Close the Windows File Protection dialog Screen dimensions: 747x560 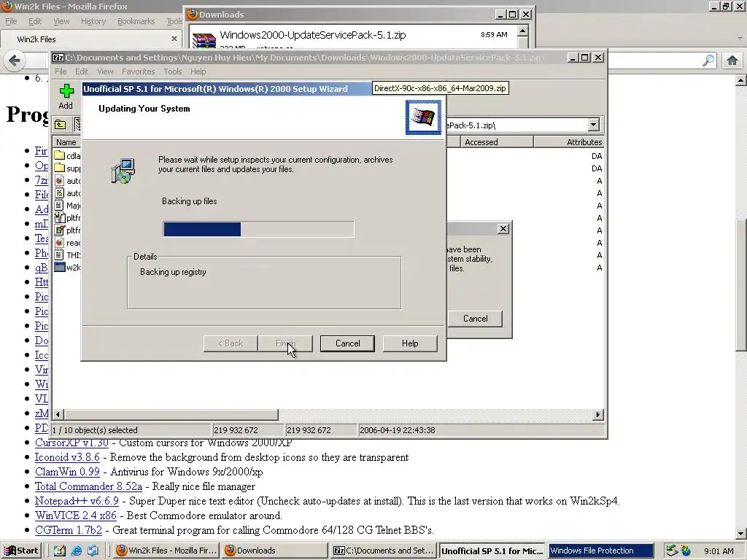click(503, 229)
